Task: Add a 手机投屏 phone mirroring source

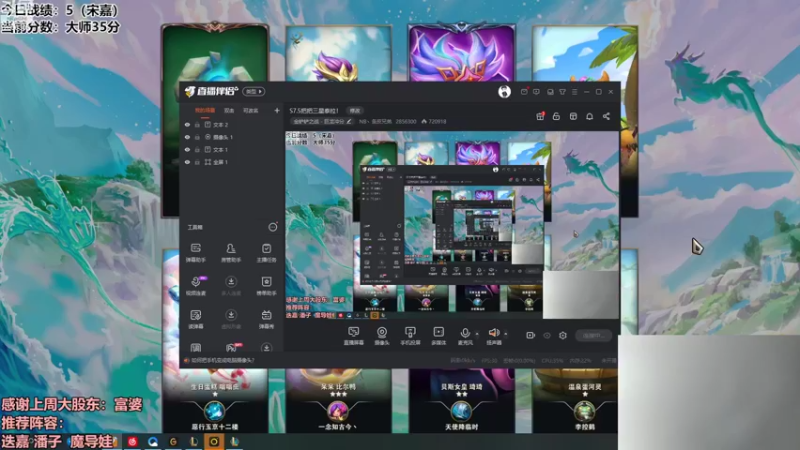Action: tap(410, 336)
